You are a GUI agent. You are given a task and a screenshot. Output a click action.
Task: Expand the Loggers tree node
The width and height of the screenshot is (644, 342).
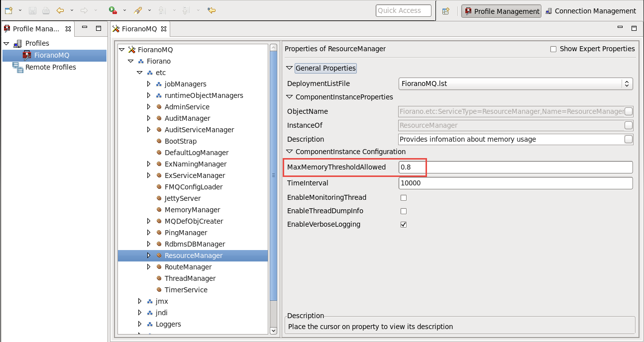(x=139, y=324)
